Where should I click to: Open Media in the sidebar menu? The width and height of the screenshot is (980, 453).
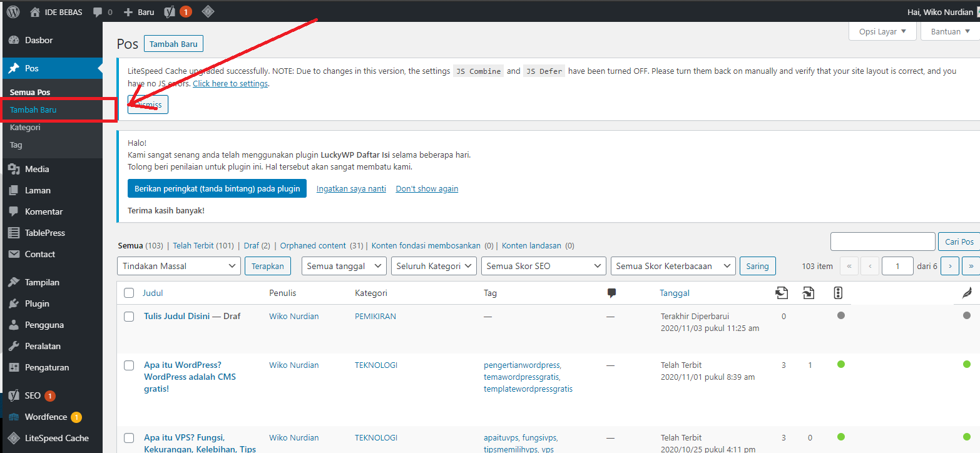pos(37,169)
